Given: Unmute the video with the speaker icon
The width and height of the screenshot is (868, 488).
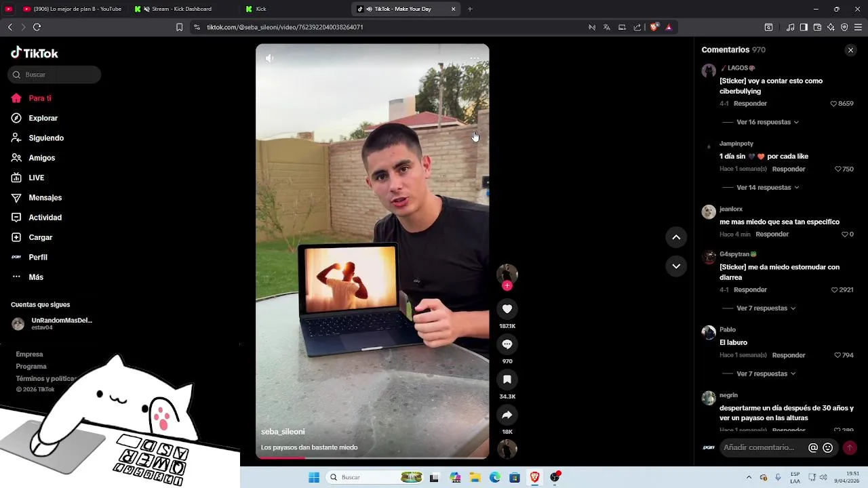Looking at the screenshot, I should coord(270,58).
